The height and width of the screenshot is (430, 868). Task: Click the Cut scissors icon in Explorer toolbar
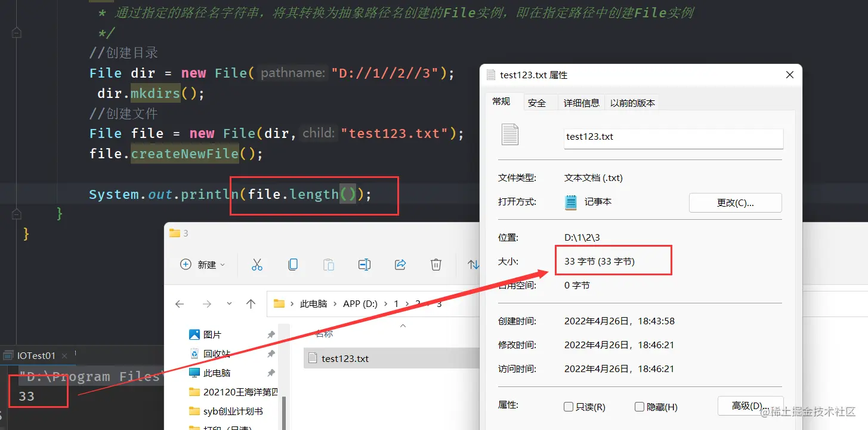257,265
